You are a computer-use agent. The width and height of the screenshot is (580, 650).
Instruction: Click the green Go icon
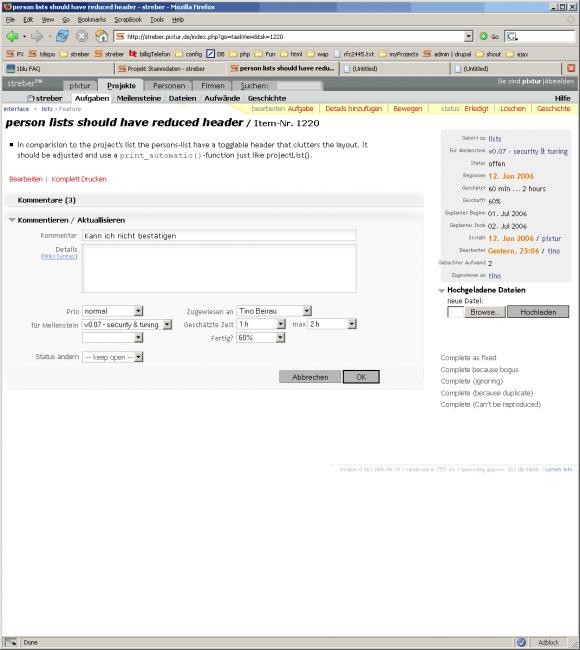coord(483,36)
